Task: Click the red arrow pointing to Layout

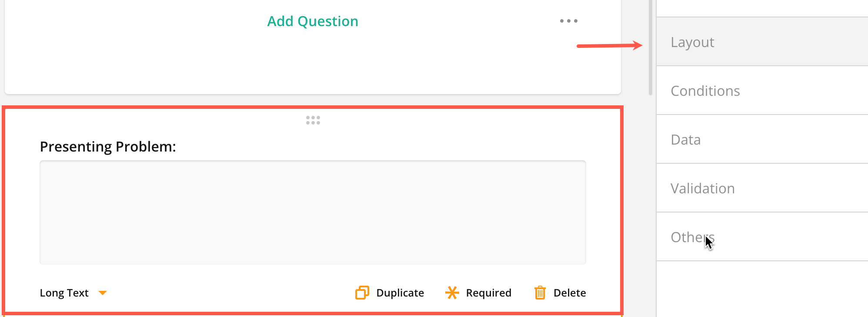Action: click(609, 46)
